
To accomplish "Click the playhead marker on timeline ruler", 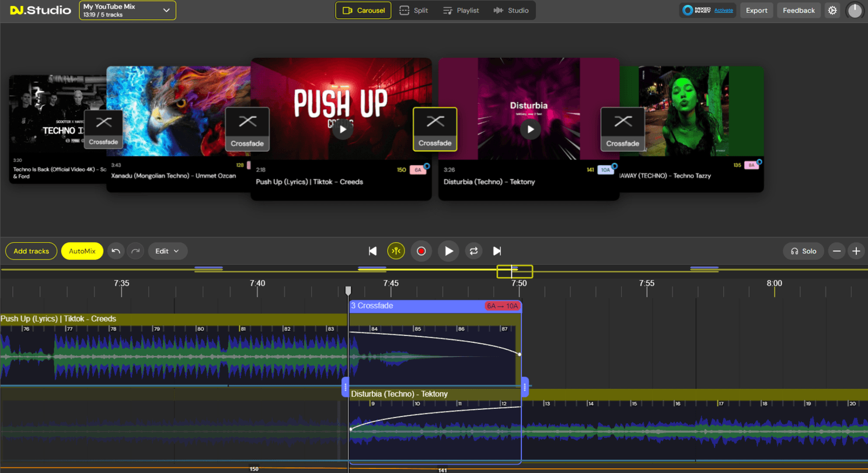I will tap(348, 290).
